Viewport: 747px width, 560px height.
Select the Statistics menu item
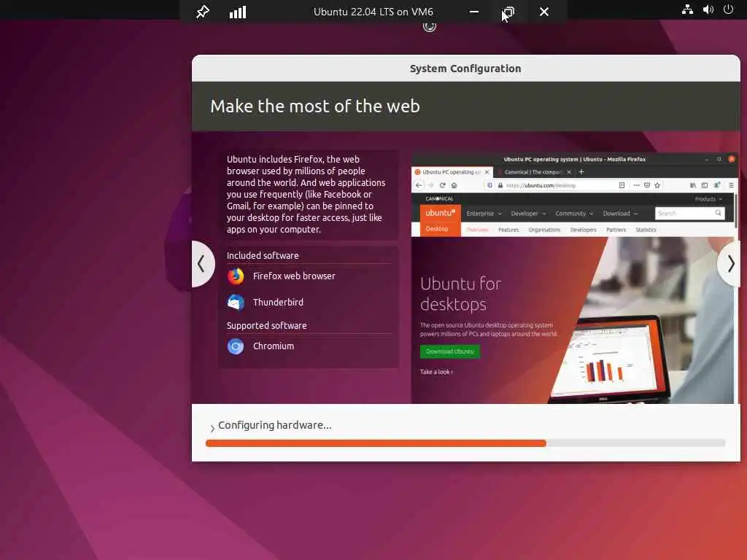646,230
